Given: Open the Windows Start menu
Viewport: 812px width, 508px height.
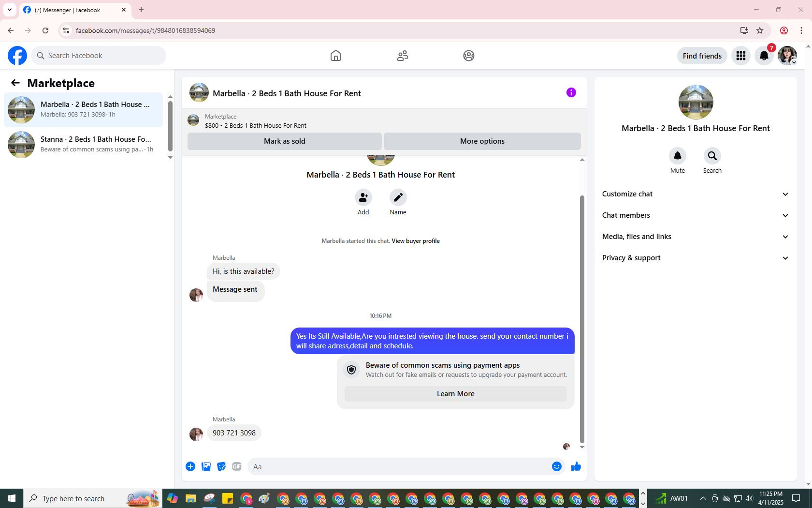Looking at the screenshot, I should click(12, 498).
